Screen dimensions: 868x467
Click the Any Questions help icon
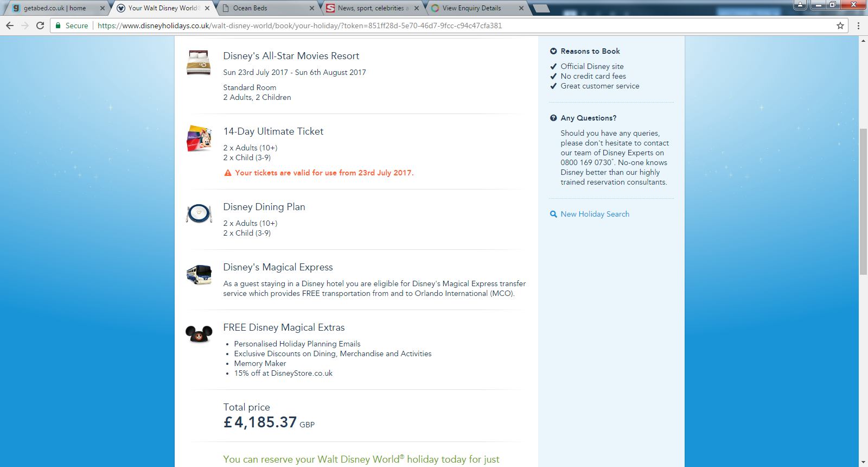553,118
